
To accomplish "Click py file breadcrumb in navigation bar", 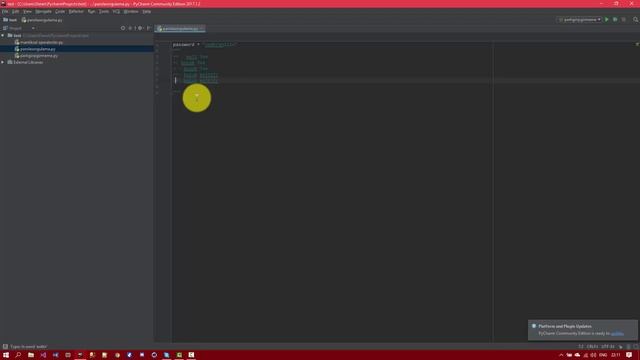I will [x=42, y=20].
